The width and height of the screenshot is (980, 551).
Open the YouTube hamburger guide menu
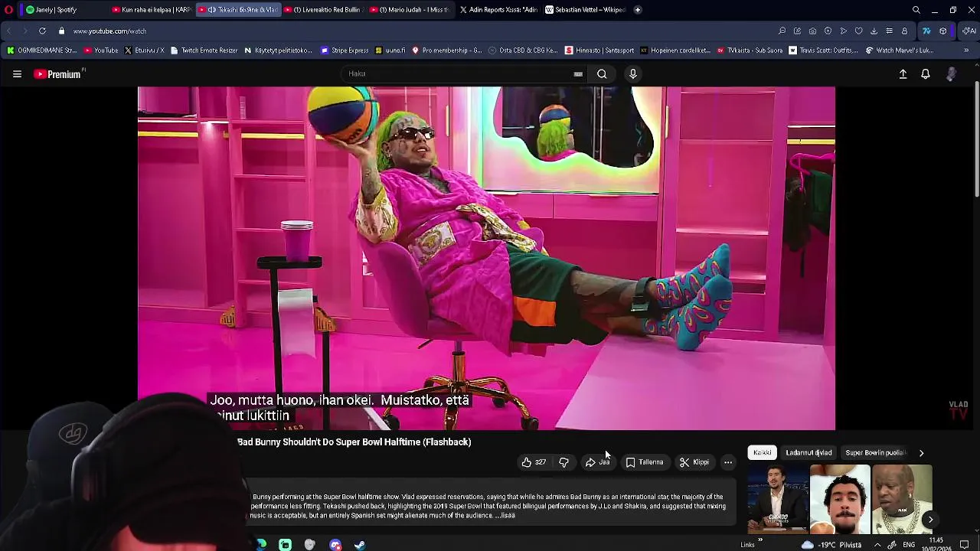click(x=17, y=74)
